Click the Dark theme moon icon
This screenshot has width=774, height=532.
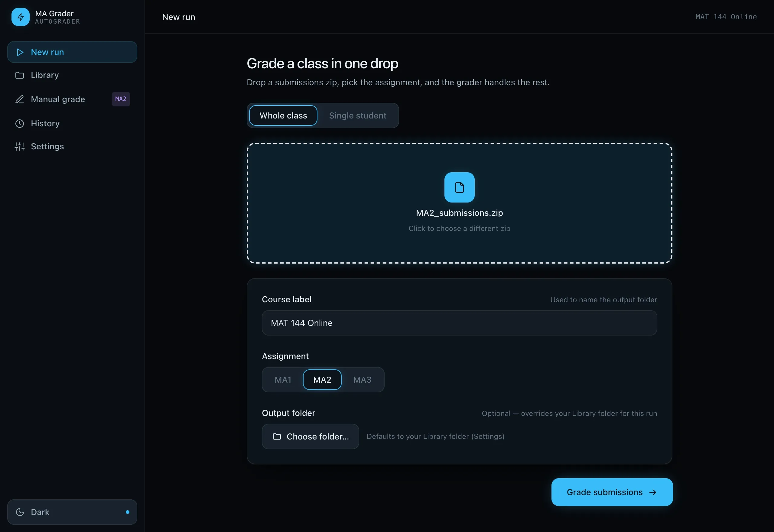[x=20, y=512]
